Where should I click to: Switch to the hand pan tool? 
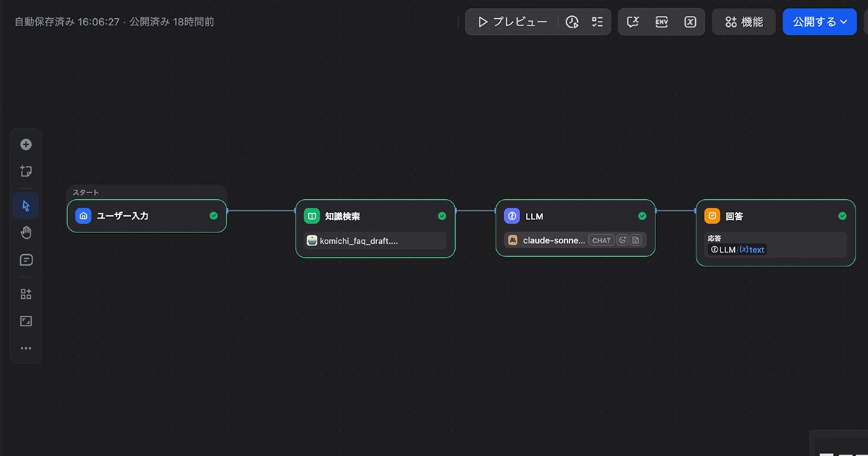point(26,232)
